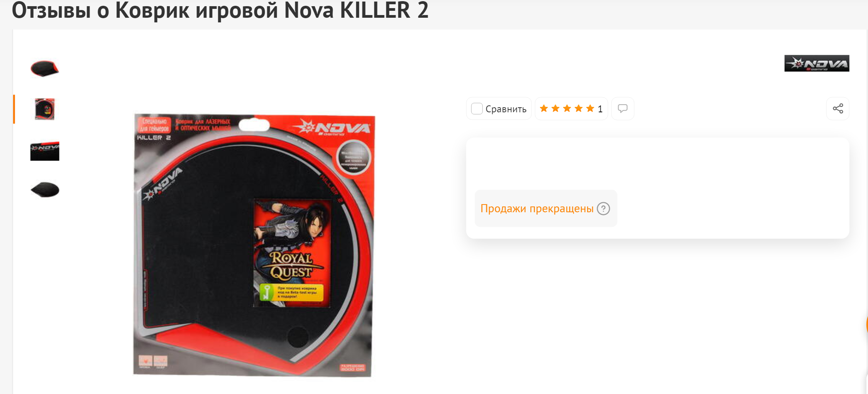
Task: Select the Nova logo close-up thumbnail
Action: pyautogui.click(x=45, y=151)
